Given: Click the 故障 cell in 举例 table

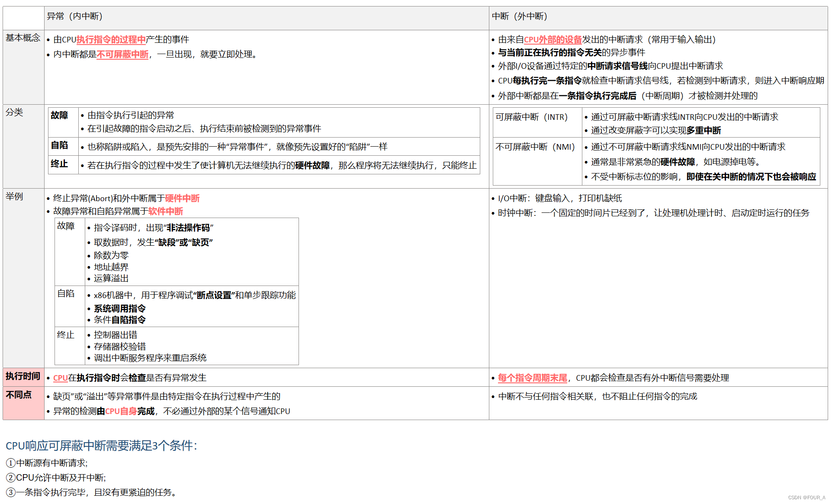Looking at the screenshot, I should point(70,253).
